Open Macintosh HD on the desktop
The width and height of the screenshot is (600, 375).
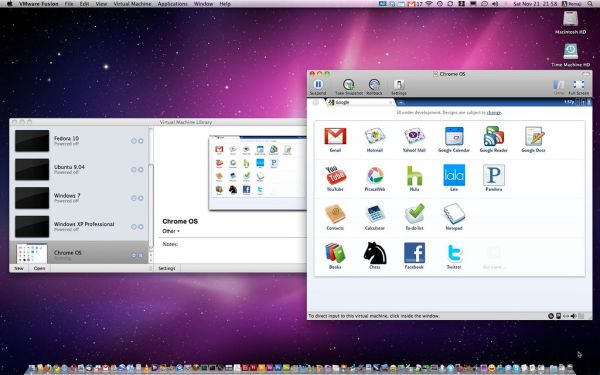[x=570, y=22]
